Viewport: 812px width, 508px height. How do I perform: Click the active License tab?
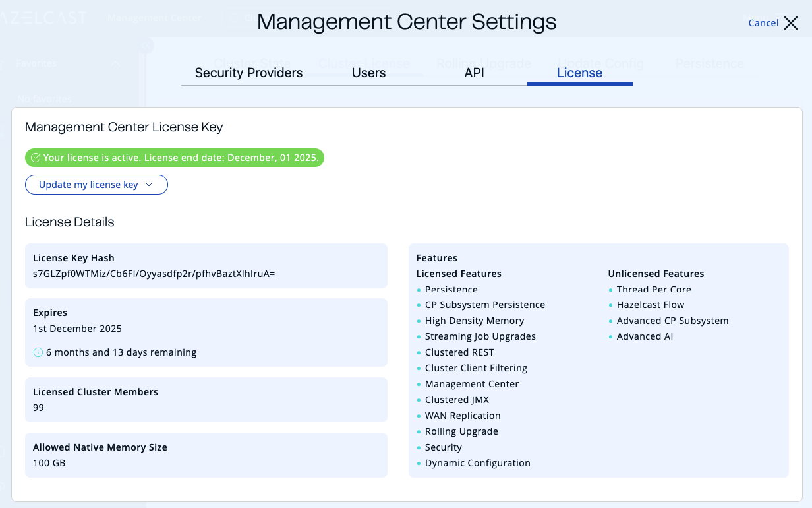(x=579, y=73)
